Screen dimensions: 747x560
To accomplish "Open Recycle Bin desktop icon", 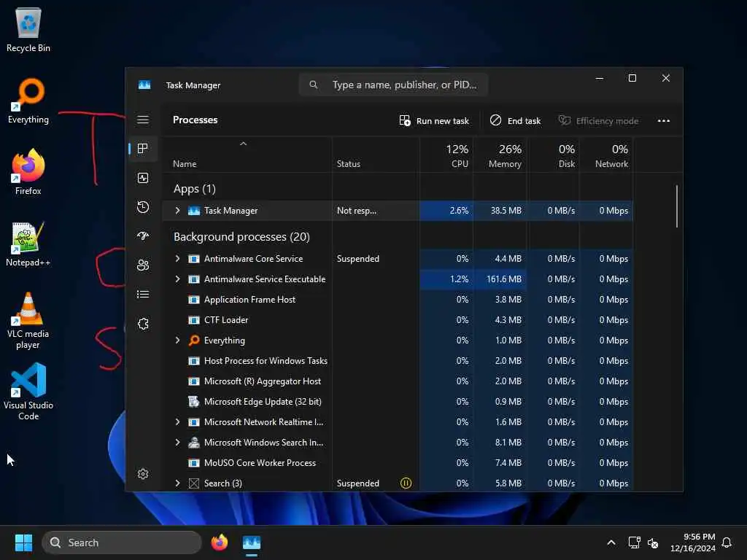I will click(x=28, y=29).
